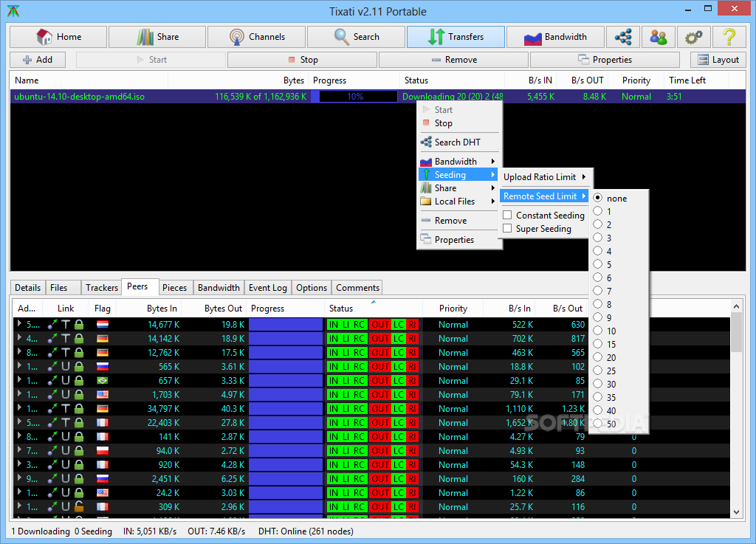Select the 'none' remote seed limit

[598, 198]
